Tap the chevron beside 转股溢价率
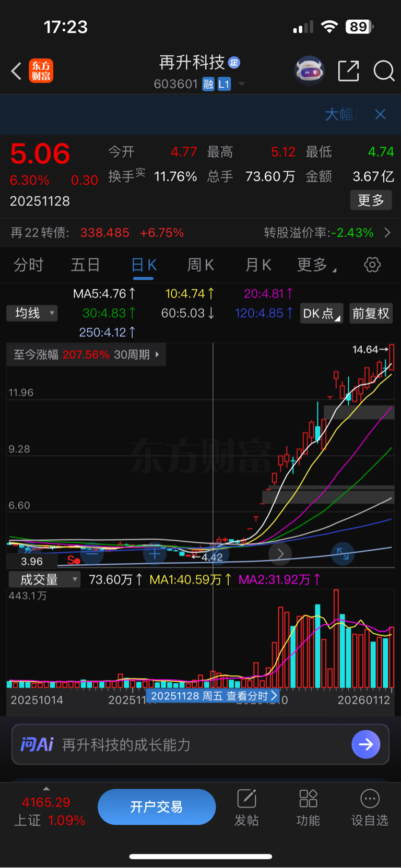The image size is (401, 868). (387, 233)
